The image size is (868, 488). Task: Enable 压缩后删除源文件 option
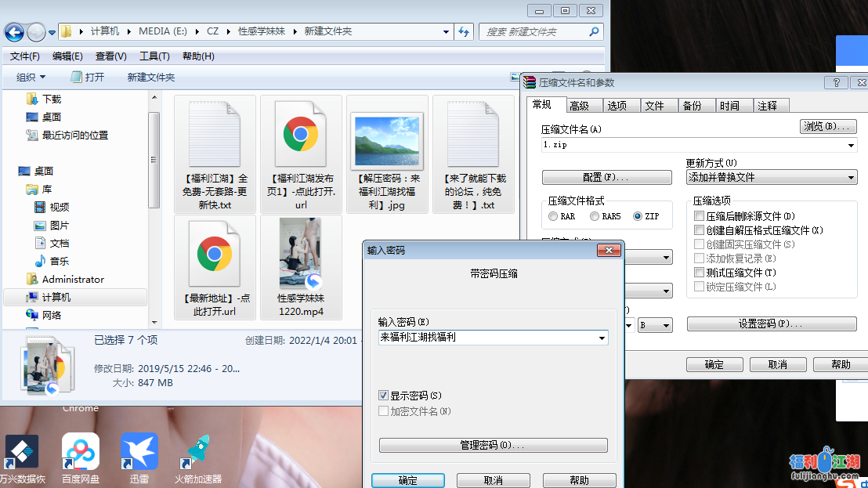pos(700,216)
